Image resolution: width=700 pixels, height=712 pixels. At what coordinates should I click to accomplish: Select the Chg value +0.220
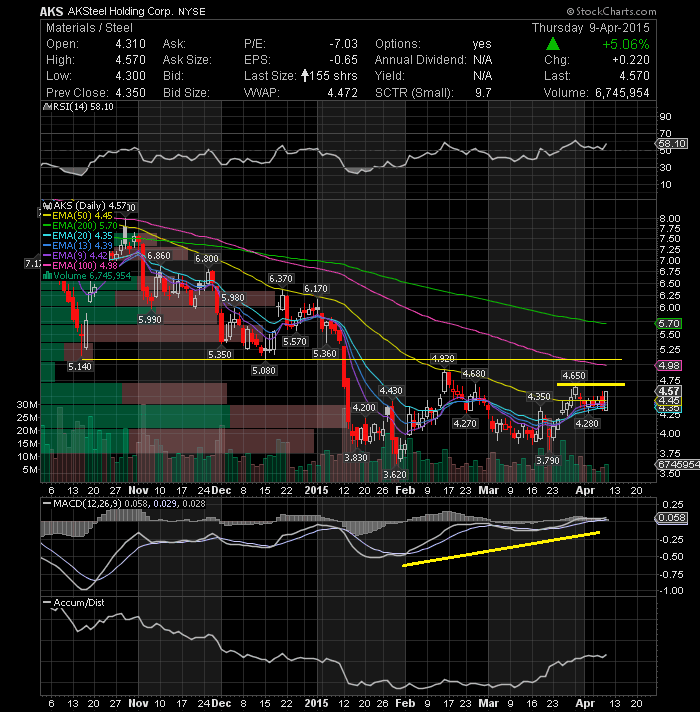[631, 59]
